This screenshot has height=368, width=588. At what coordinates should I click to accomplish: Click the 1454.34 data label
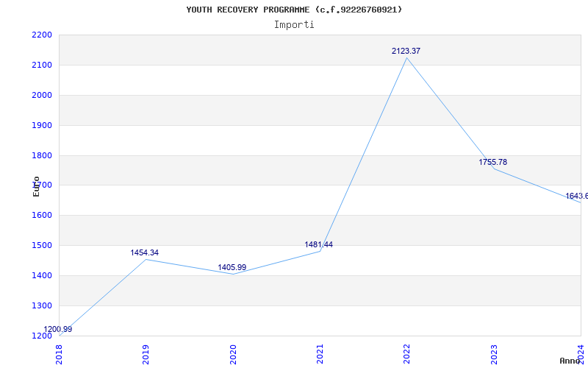(x=144, y=252)
